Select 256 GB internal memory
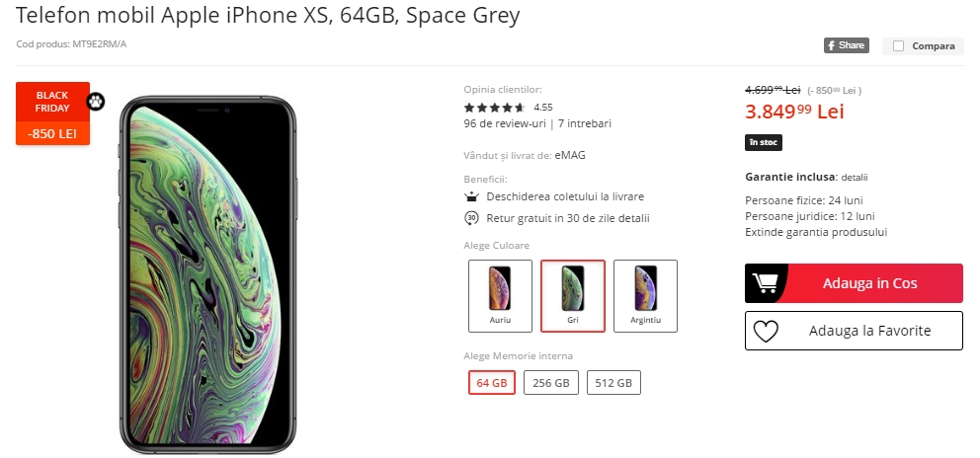Viewport: 980px width, 458px height. click(550, 383)
